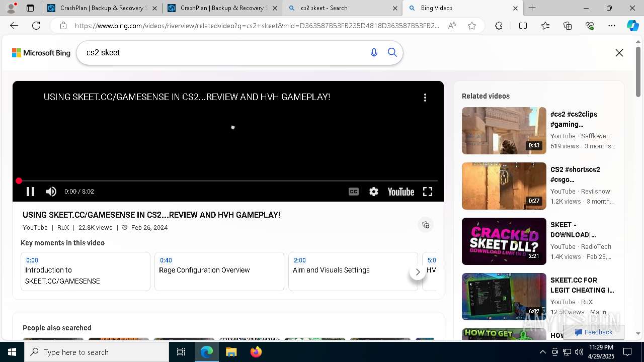The image size is (644, 362).
Task: Open Copilot sidebar icon
Action: click(x=632, y=26)
